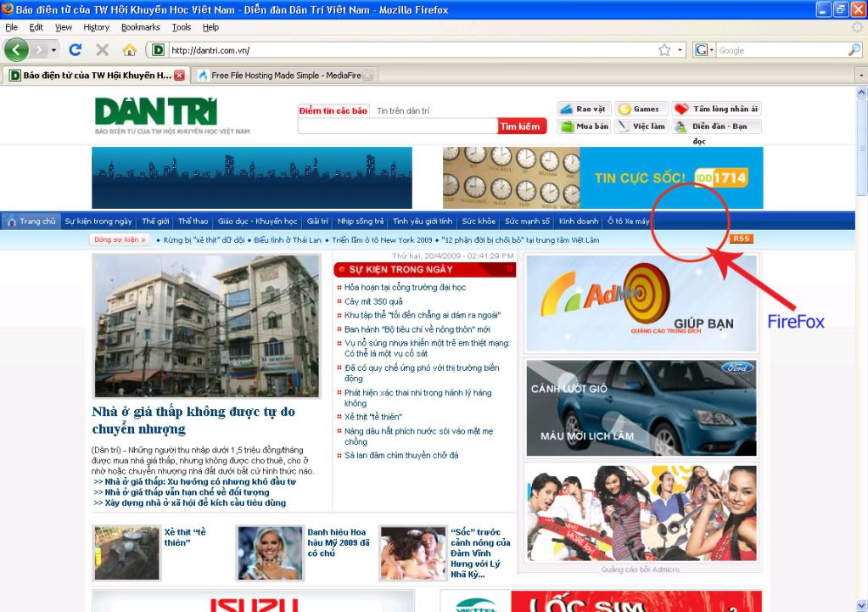Click the AdMicro advertisement banner

click(x=641, y=303)
